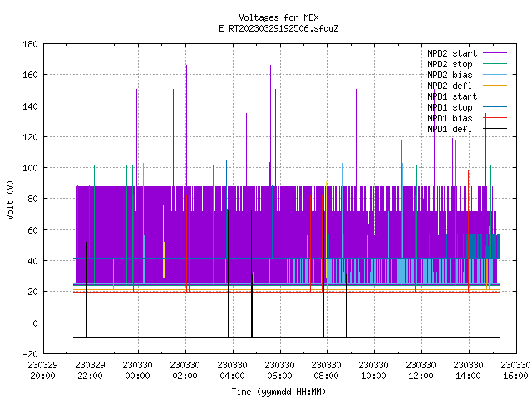The width and height of the screenshot is (532, 399).
Task: Click the NPD2 start legend label
Action: tap(452, 53)
